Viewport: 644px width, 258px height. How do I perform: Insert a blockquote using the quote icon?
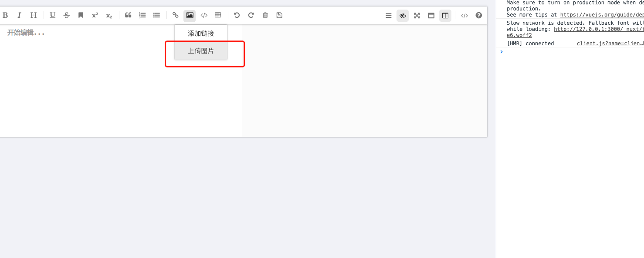[x=128, y=15]
